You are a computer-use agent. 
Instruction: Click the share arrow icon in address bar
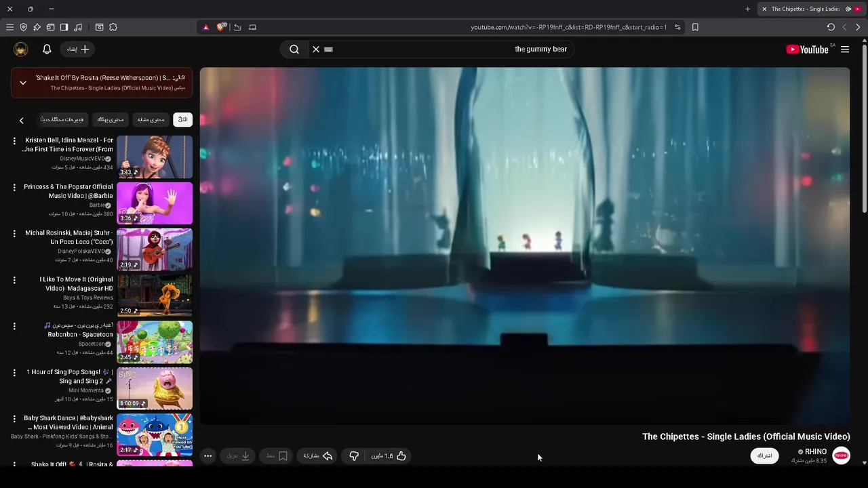[x=237, y=27]
